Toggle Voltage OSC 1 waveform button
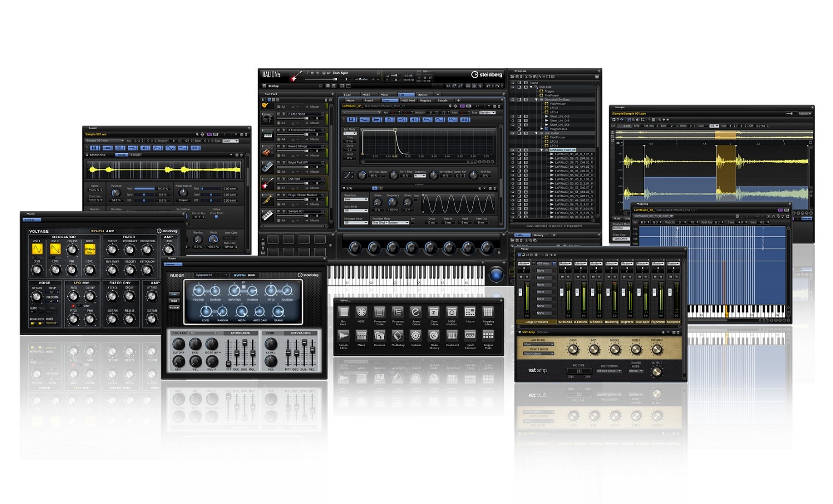 [x=37, y=249]
